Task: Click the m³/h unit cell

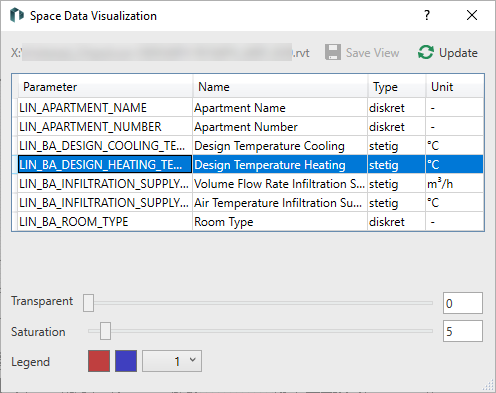Action: pyautogui.click(x=455, y=184)
